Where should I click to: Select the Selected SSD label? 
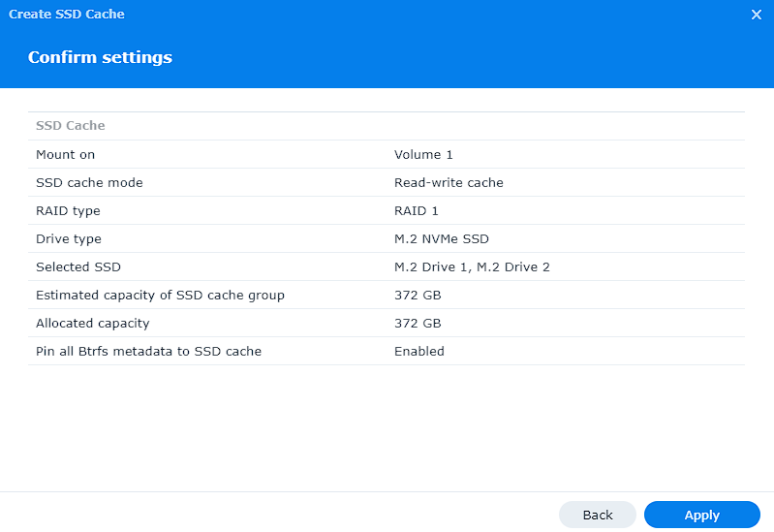(78, 267)
